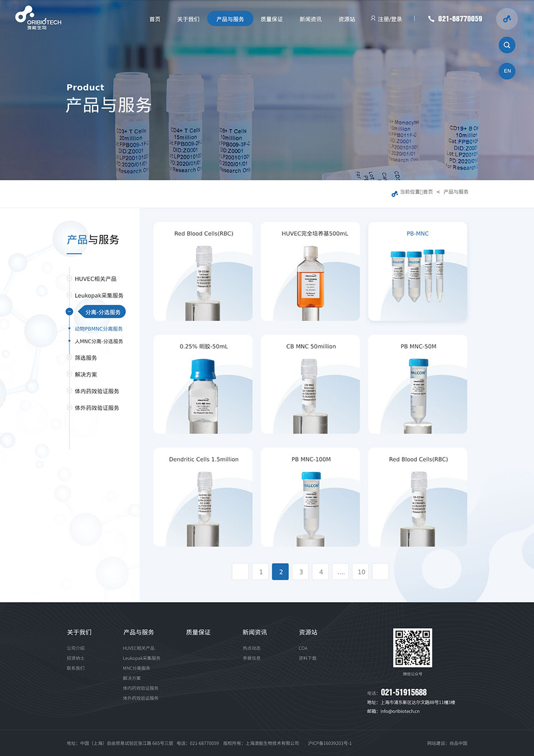This screenshot has width=534, height=756.
Task: Click the user icon beside 注册/登录
Action: tap(373, 19)
